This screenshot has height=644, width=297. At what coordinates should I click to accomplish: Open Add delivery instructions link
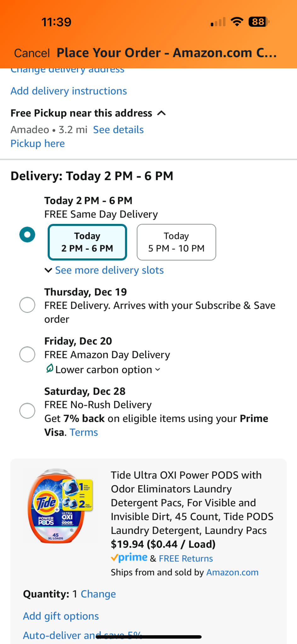coord(69,91)
